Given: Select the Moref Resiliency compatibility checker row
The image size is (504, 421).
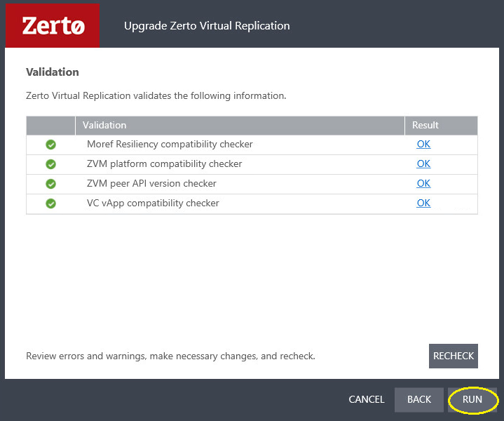Looking at the screenshot, I should 170,145.
